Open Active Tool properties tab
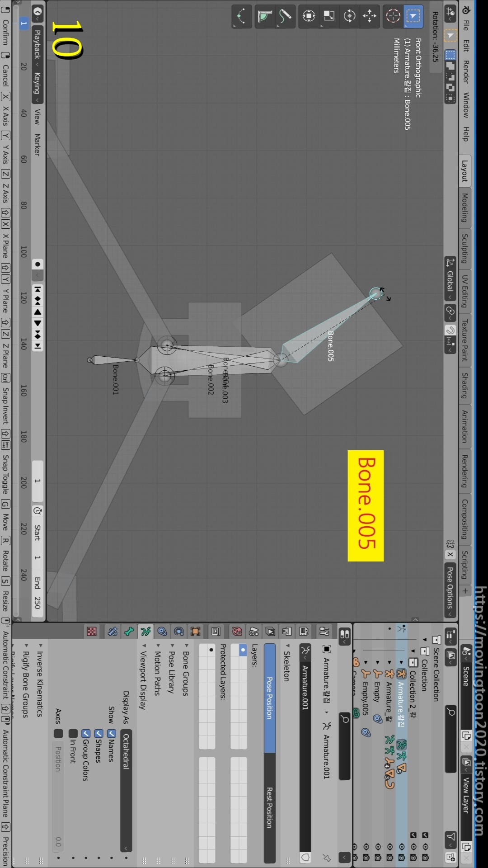 [324, 631]
